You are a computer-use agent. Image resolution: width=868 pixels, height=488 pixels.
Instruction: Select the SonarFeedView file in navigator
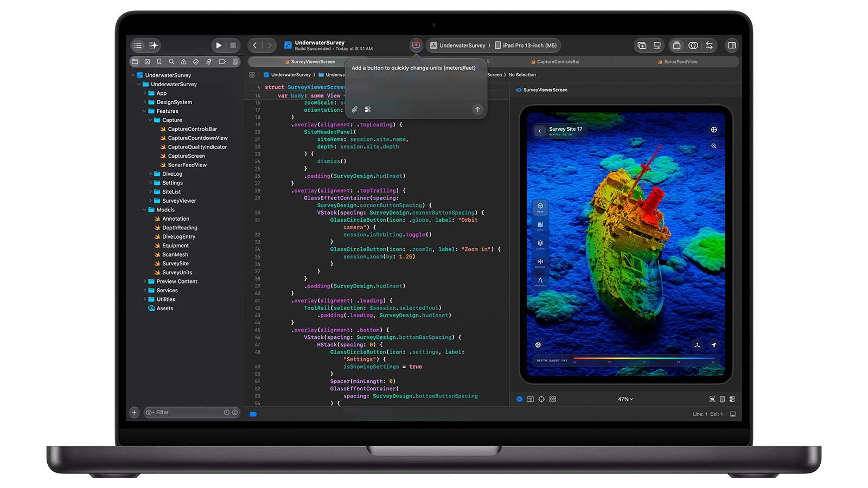coord(183,165)
